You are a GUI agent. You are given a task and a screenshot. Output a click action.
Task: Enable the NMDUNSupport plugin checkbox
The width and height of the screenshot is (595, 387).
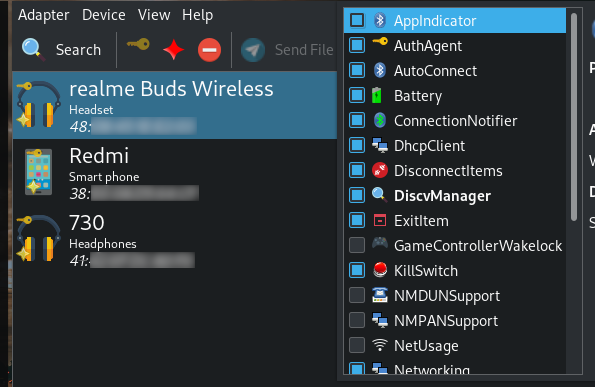[x=357, y=295]
